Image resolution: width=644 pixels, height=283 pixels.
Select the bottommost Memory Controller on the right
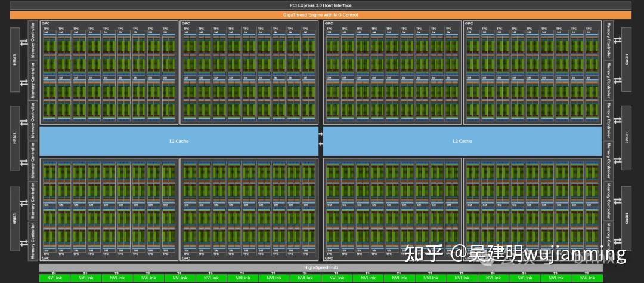[x=609, y=241]
